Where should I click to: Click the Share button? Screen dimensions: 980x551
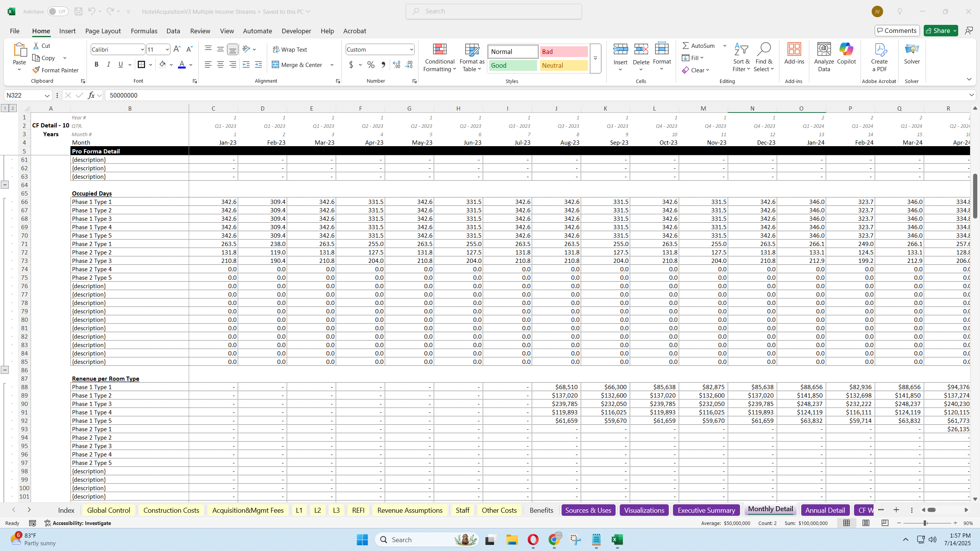tap(940, 30)
